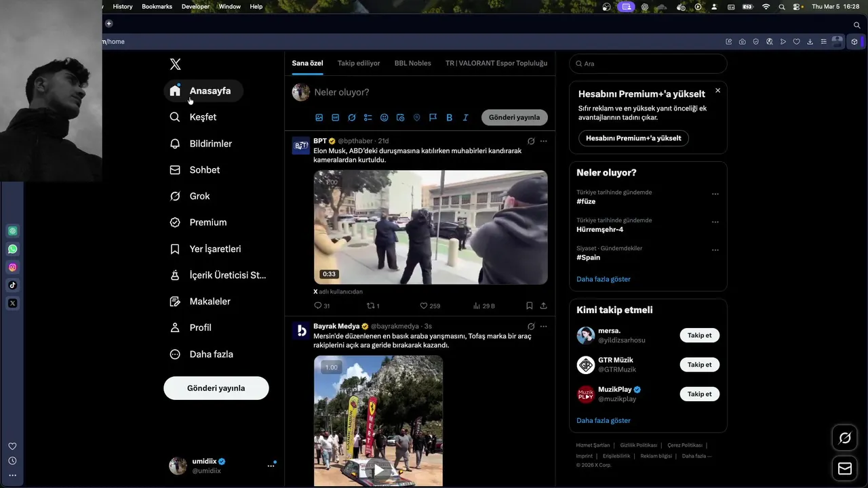
Task: Switch to BBL Nobles tab
Action: pyautogui.click(x=413, y=63)
